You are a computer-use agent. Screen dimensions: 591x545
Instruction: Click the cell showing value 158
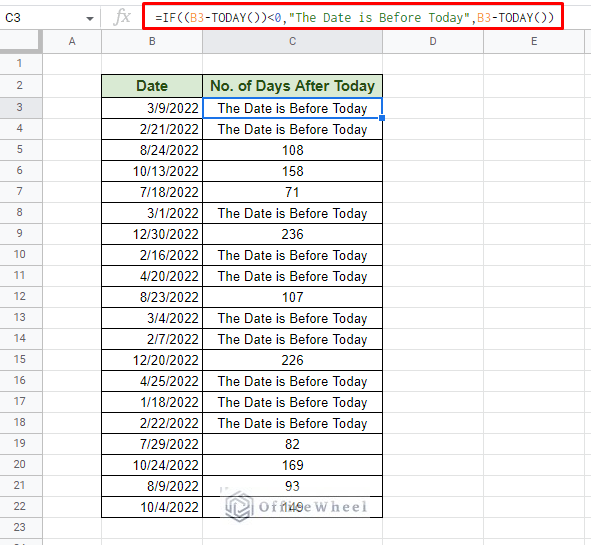(x=292, y=171)
